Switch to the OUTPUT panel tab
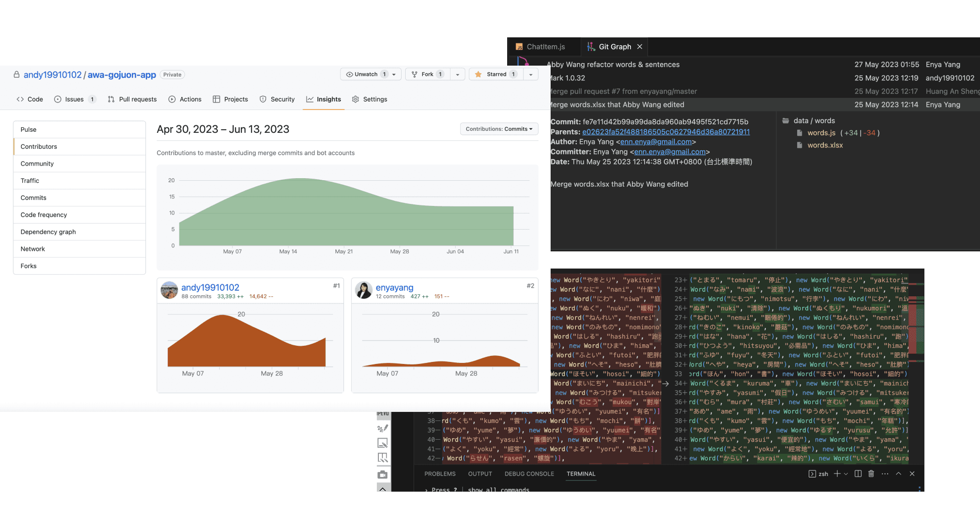980x529 pixels. click(480, 474)
